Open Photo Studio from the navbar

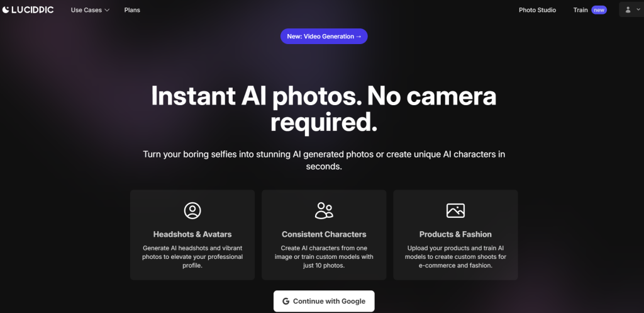(537, 10)
